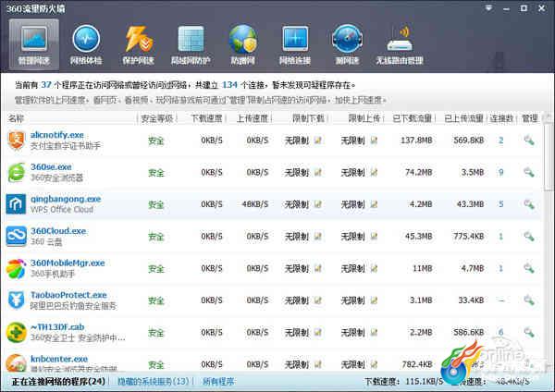
Task: Sort by 已上传流量 column header
Action: tap(463, 118)
